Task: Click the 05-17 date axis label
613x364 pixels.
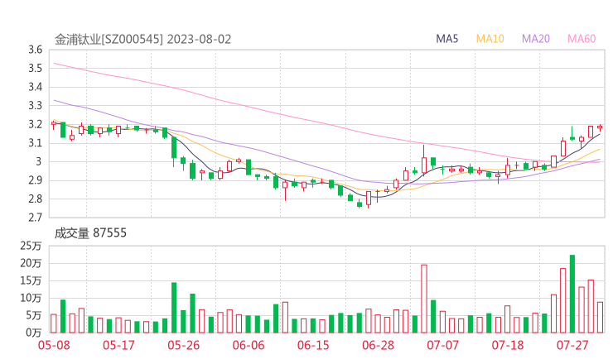Action: click(x=118, y=345)
